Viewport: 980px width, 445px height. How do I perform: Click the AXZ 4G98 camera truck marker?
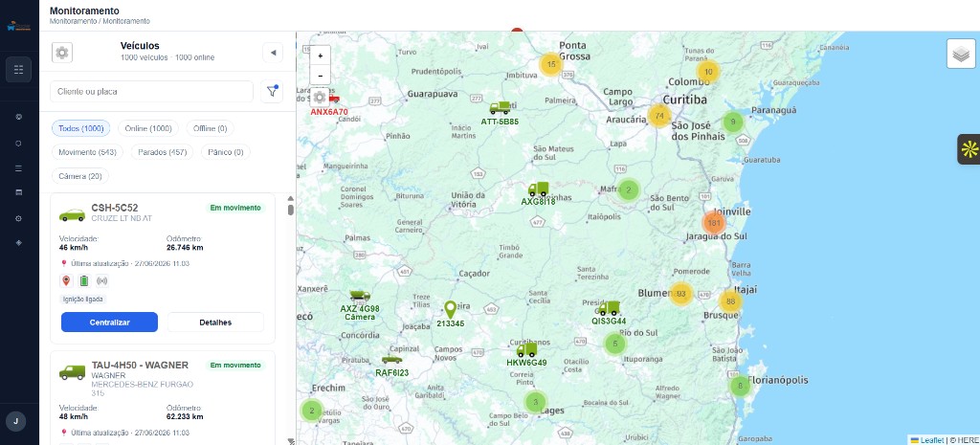(x=360, y=297)
